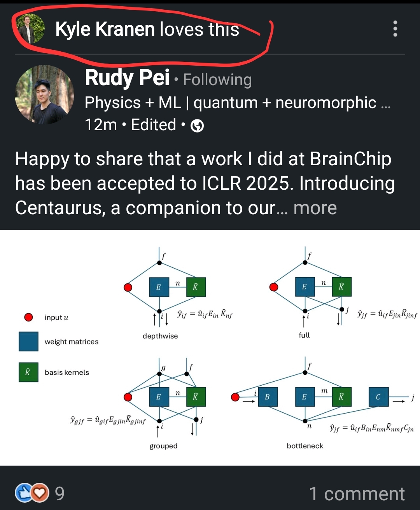
Task: Click the blue C block in bottleneck diagram
Action: (378, 397)
